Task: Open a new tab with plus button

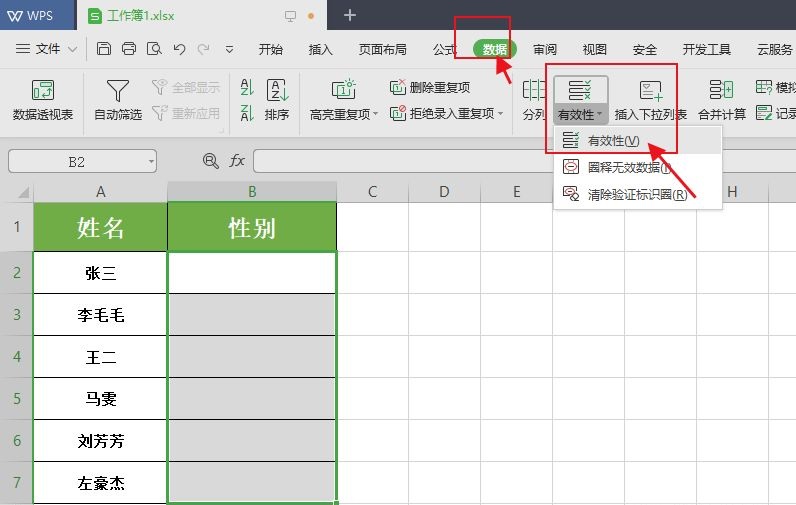Action: point(350,15)
